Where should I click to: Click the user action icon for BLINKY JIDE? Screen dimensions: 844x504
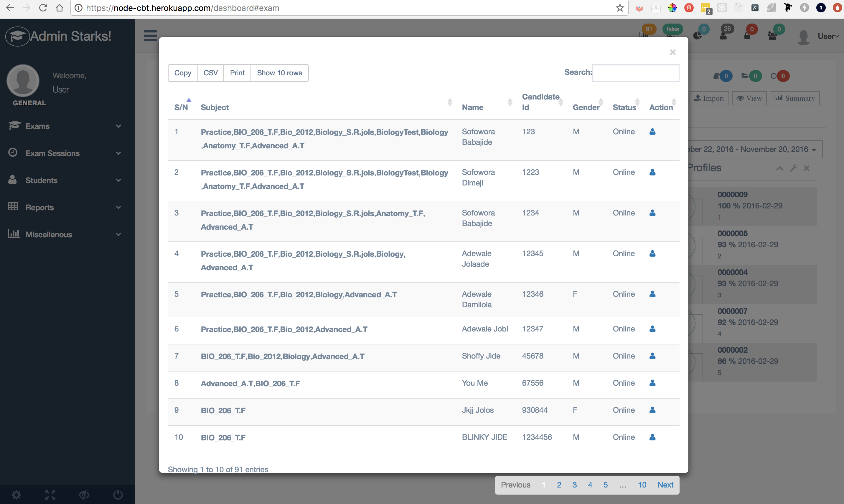pyautogui.click(x=652, y=437)
